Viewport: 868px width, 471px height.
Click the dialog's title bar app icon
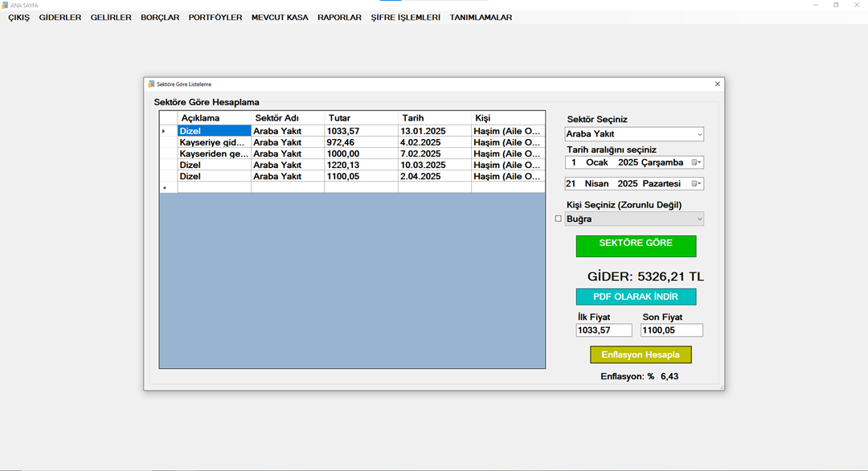click(x=151, y=84)
